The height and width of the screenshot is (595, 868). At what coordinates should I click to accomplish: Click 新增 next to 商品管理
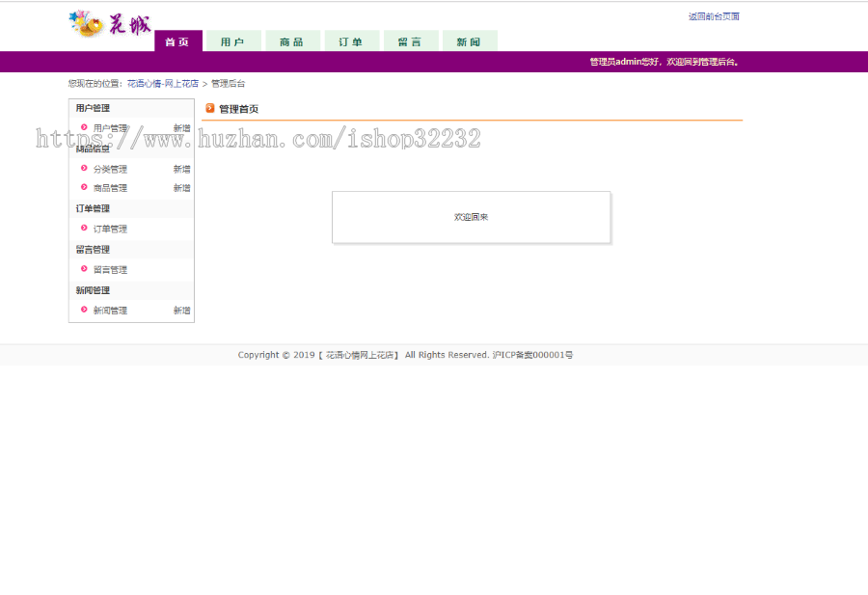[x=181, y=188]
